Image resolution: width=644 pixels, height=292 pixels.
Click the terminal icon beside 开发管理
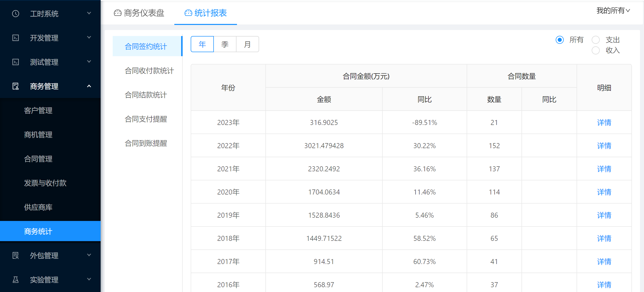coord(16,38)
